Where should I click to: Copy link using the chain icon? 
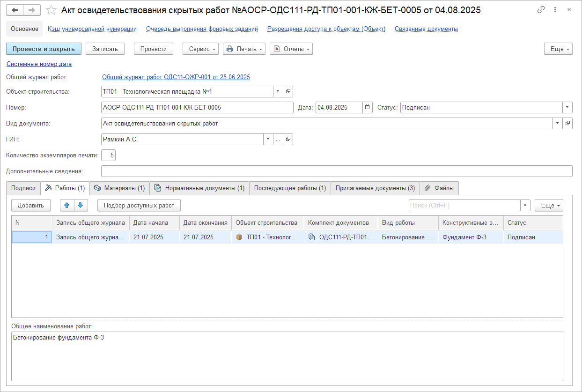541,10
